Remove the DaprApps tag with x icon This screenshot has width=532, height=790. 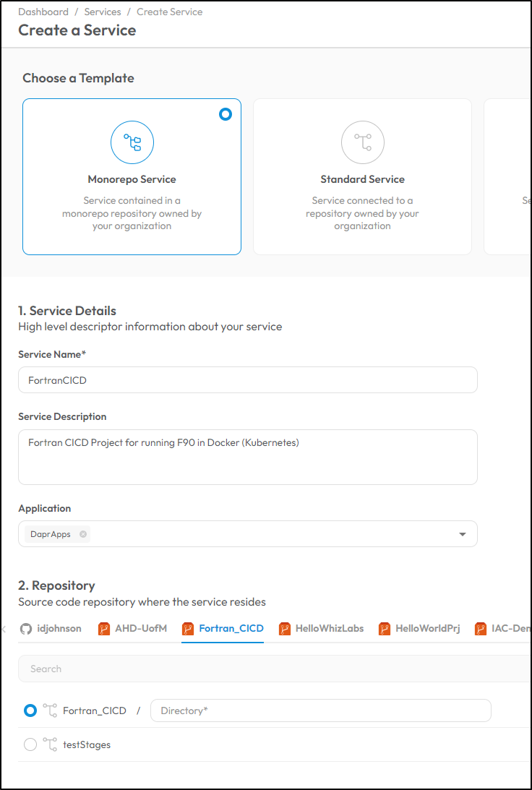[x=83, y=534]
